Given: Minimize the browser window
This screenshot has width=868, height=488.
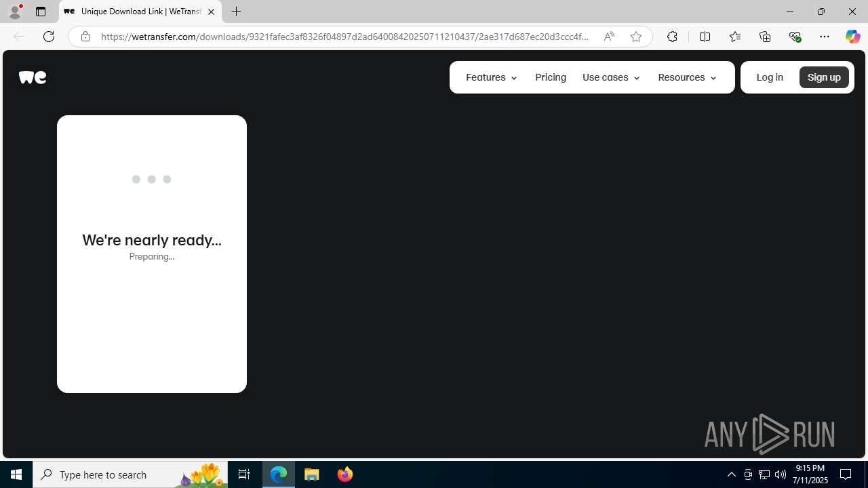Looking at the screenshot, I should click(790, 12).
